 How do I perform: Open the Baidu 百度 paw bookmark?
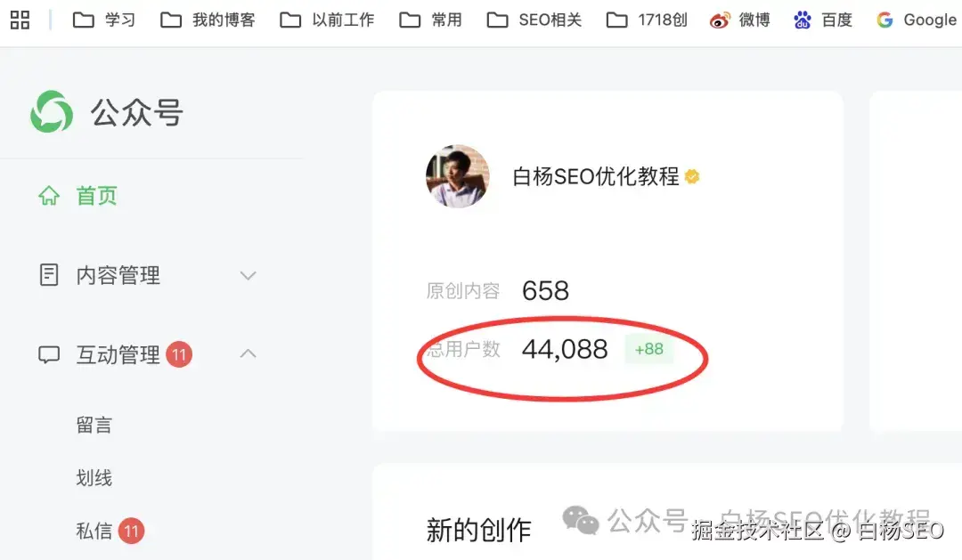tap(802, 20)
